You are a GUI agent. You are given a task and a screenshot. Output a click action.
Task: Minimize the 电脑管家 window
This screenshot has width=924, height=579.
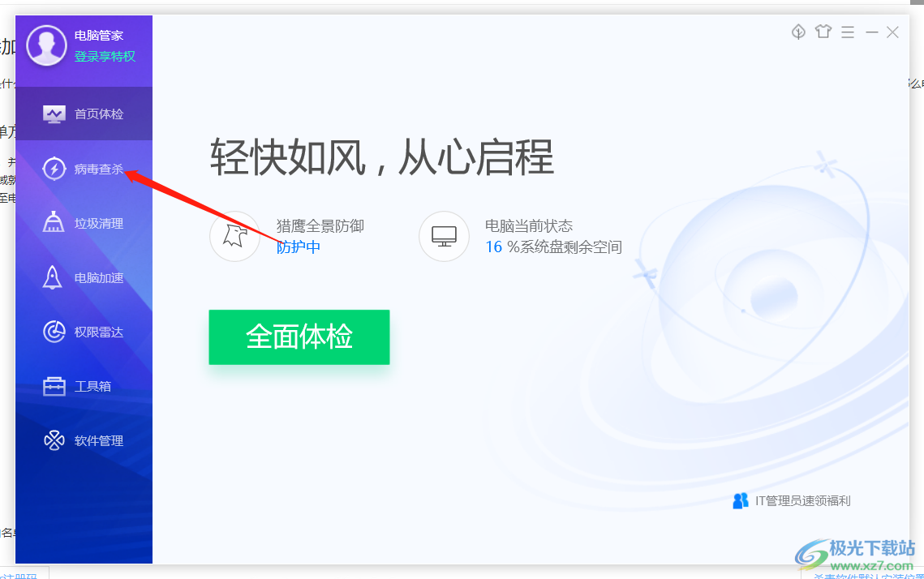[x=871, y=32]
